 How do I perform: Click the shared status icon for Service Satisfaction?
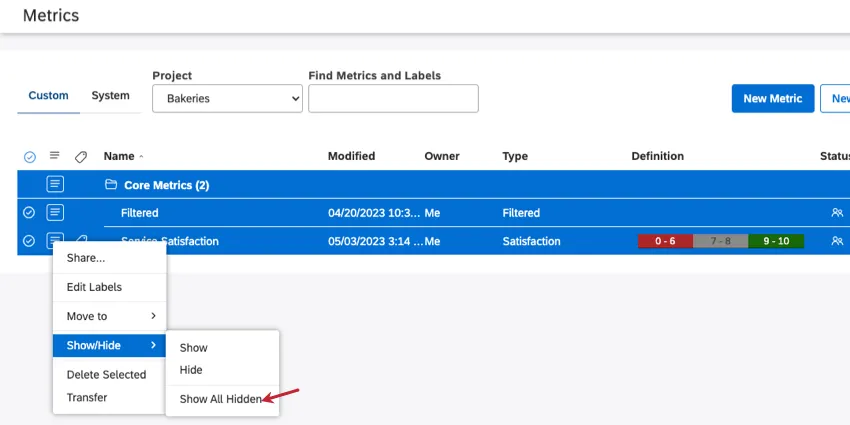pos(837,241)
